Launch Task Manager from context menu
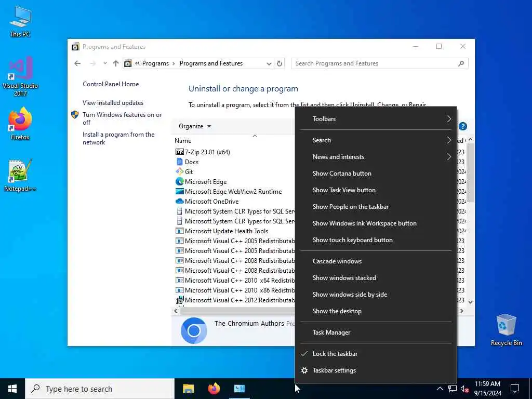Image resolution: width=532 pixels, height=399 pixels. [376, 332]
